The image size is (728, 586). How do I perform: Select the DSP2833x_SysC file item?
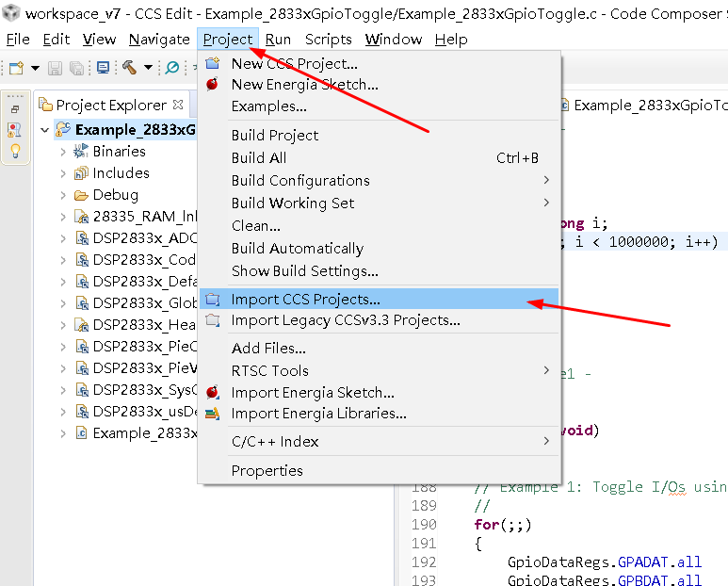(x=145, y=390)
